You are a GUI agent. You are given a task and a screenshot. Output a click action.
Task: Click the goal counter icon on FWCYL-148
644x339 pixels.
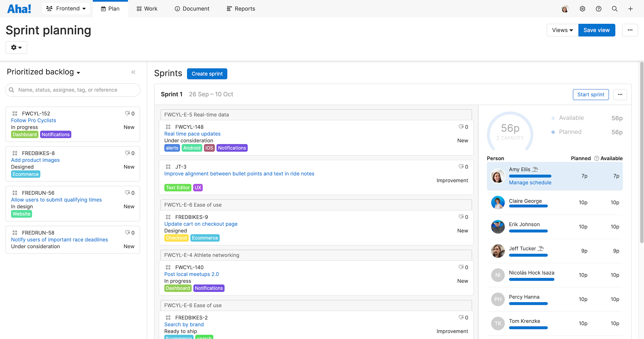(462, 127)
